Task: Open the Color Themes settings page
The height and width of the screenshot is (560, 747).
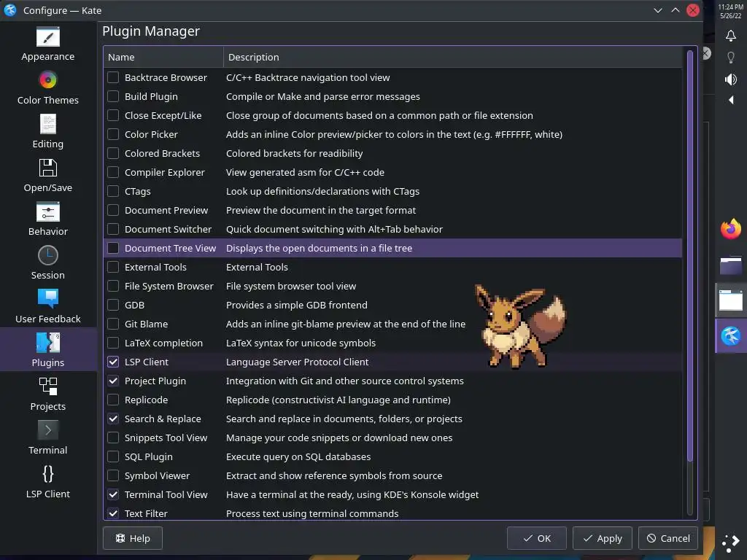Action: [x=47, y=88]
